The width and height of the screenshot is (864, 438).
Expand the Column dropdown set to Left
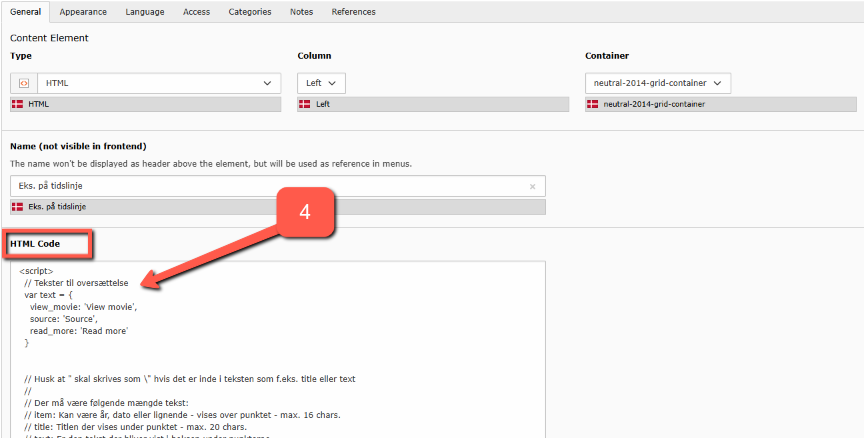[x=321, y=83]
